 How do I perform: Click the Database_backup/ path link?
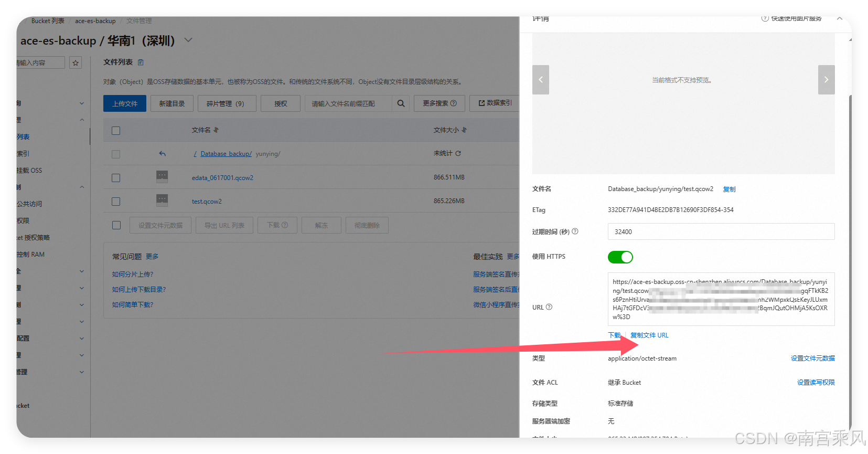click(x=226, y=154)
